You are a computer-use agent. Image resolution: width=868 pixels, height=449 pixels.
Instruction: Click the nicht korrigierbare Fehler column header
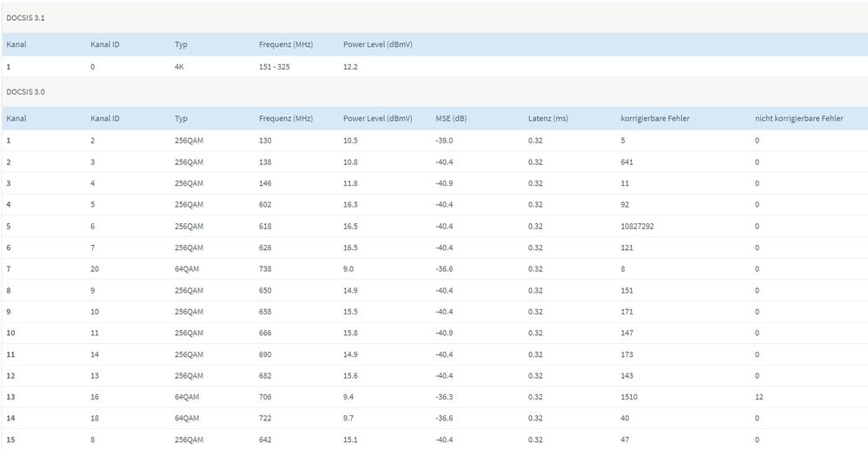[798, 118]
